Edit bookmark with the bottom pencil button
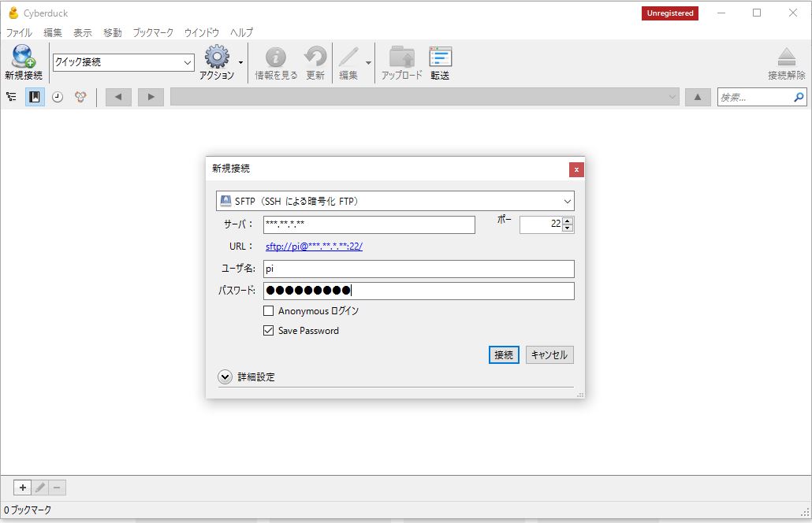This screenshot has height=523, width=812. click(40, 488)
